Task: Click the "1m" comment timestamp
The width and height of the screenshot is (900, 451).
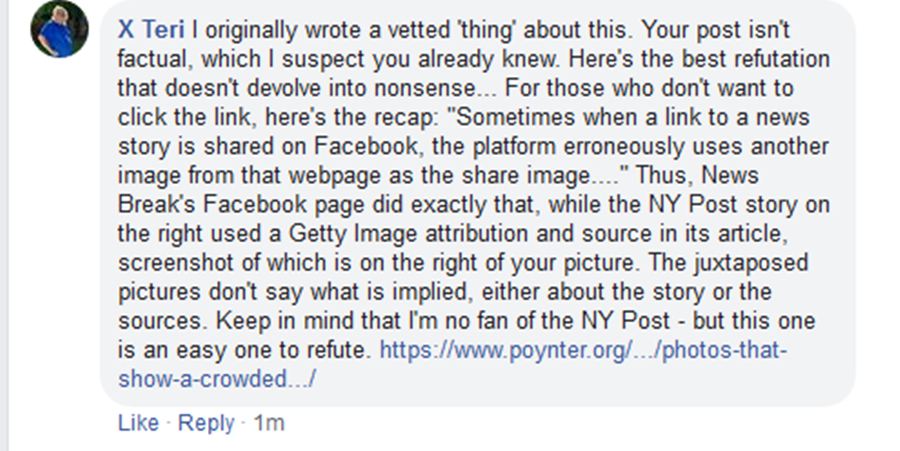Action: coord(269,423)
